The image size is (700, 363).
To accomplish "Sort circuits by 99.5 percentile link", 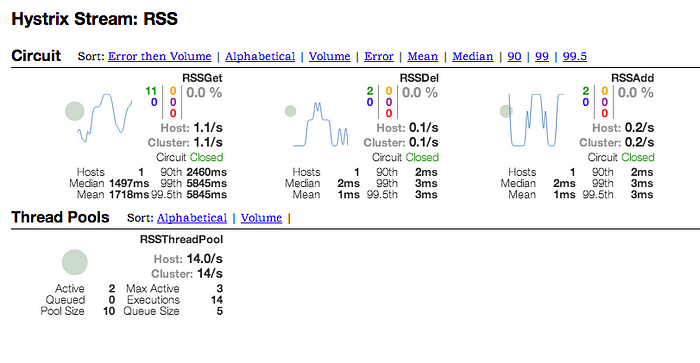I will [575, 56].
